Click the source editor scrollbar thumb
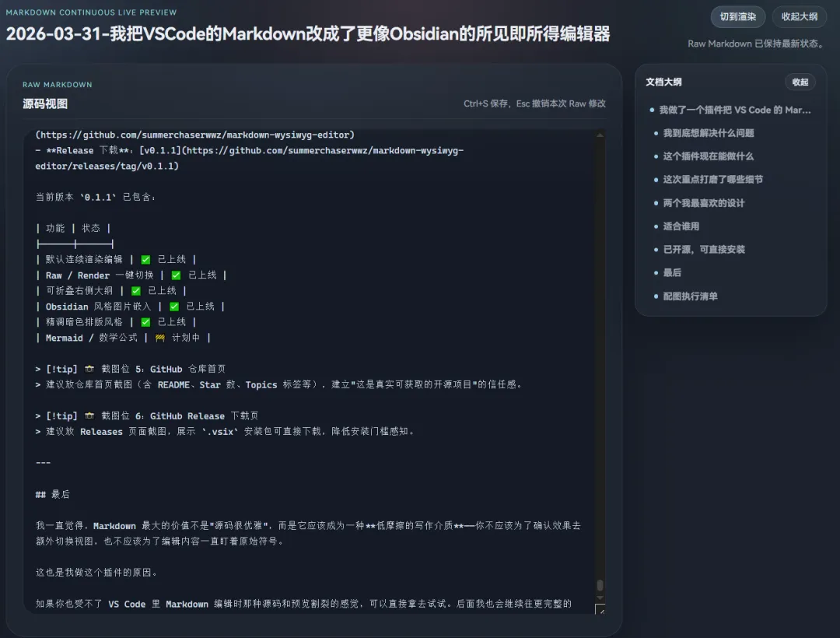The image size is (840, 638). tap(600, 585)
